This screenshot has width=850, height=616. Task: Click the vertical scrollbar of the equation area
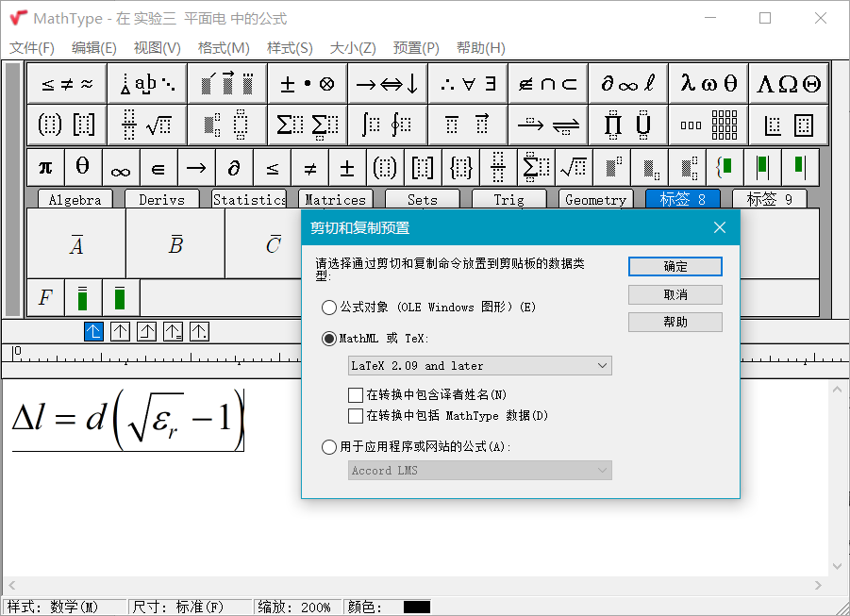coord(836,472)
